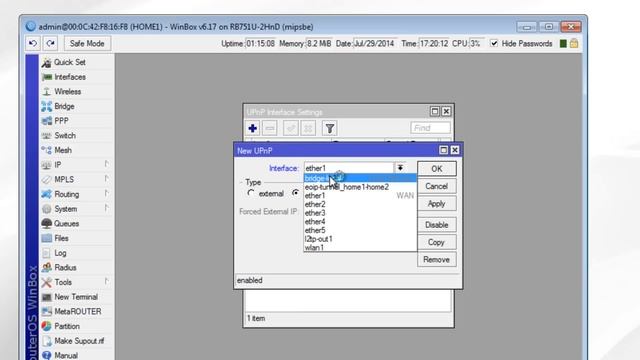Click the New Terminal icon
Viewport: 640px width, 360px height.
coord(47,297)
